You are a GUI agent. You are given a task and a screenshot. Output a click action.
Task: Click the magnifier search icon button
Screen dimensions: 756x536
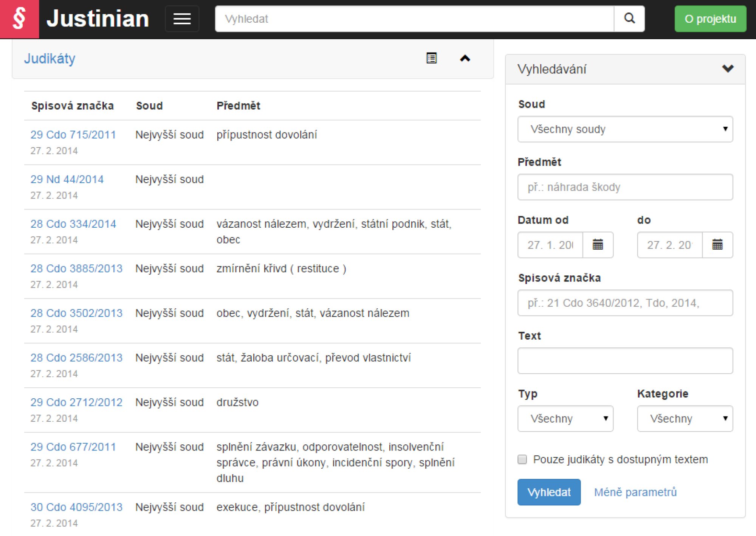coord(629,19)
